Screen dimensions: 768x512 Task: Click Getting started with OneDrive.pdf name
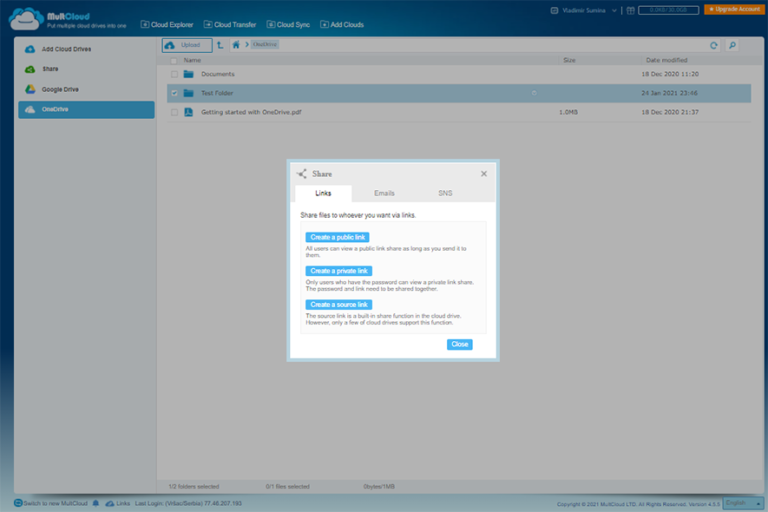pyautogui.click(x=251, y=112)
